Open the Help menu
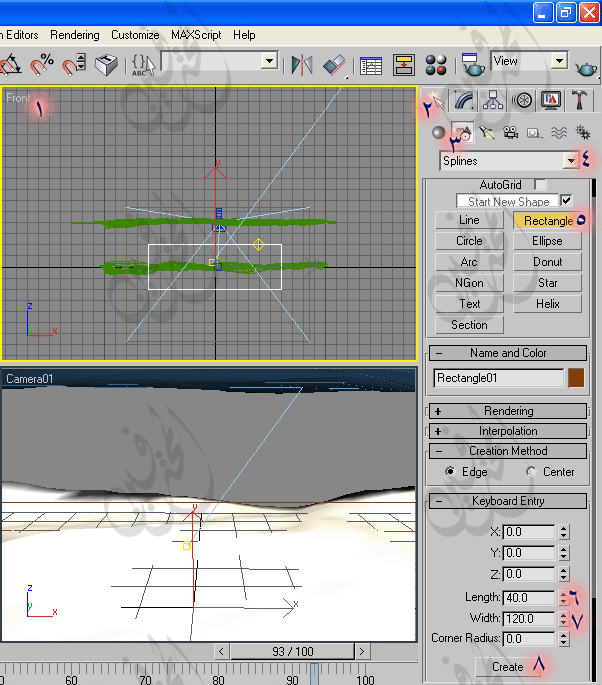Screen dimensions: 602x685 point(244,35)
